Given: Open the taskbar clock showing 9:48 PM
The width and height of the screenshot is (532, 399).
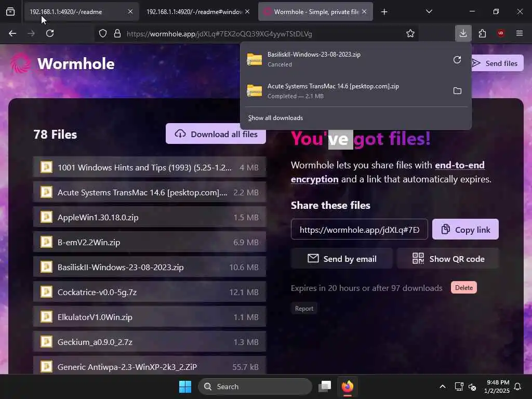Looking at the screenshot, I should click(x=497, y=387).
